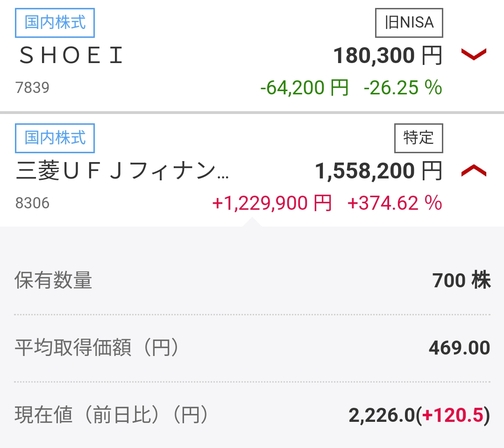Click the day change value +120.5
This screenshot has height=448, width=504.
453,414
